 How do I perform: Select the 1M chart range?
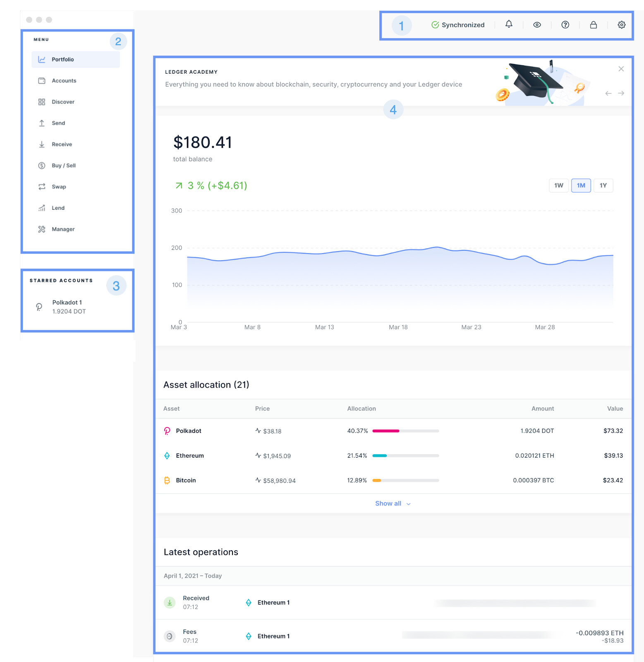coord(581,185)
